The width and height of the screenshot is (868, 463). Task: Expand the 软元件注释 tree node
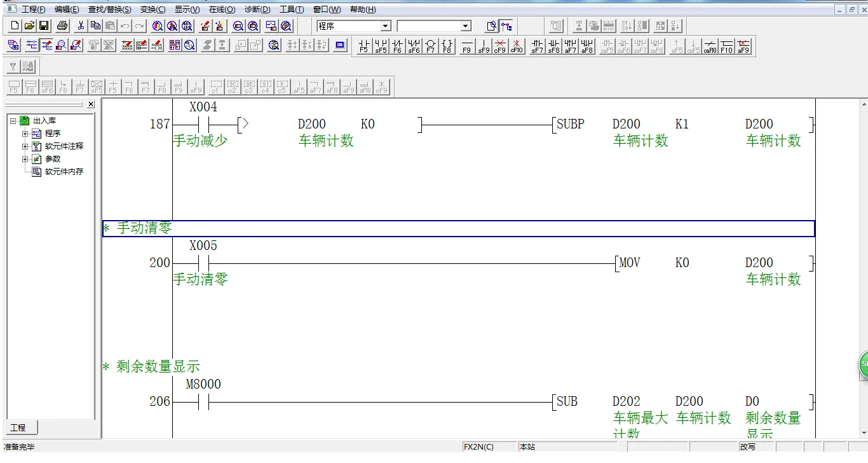(x=25, y=146)
